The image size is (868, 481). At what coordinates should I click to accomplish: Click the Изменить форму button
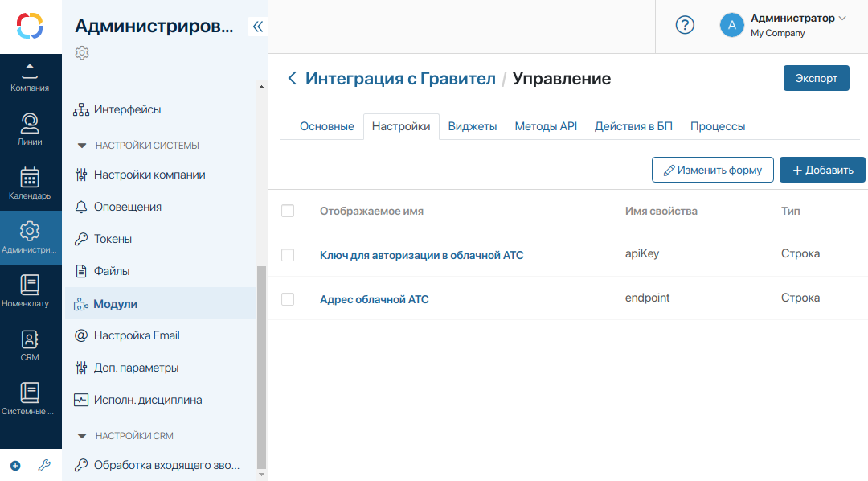(x=712, y=170)
